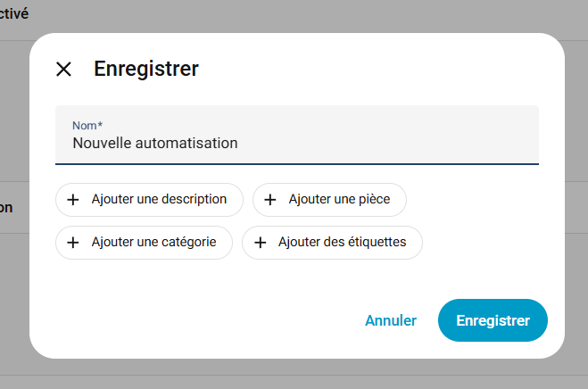Save using the blue Enregistrer button
The width and height of the screenshot is (588, 389).
[x=493, y=320]
